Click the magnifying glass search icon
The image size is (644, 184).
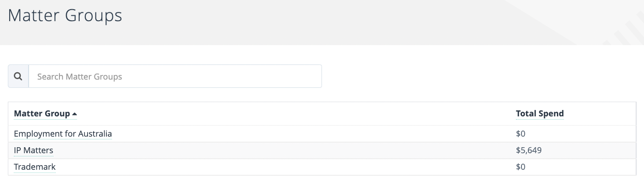(18, 76)
